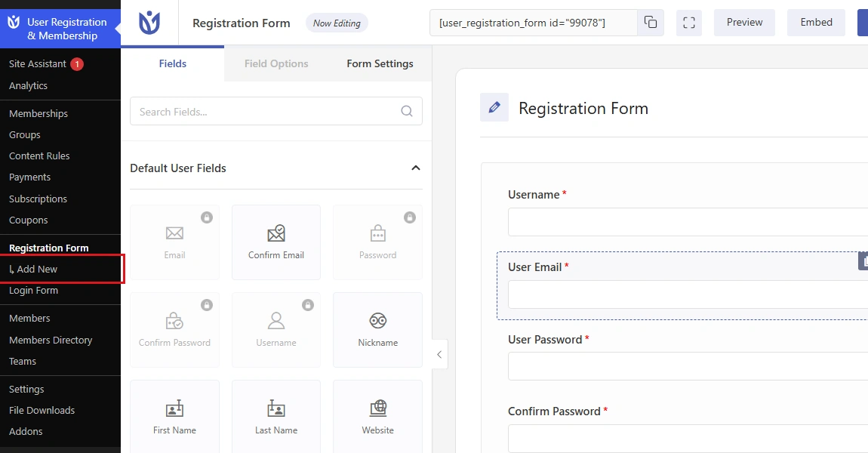Click the locked Password field card
The width and height of the screenshot is (868, 453).
(377, 242)
